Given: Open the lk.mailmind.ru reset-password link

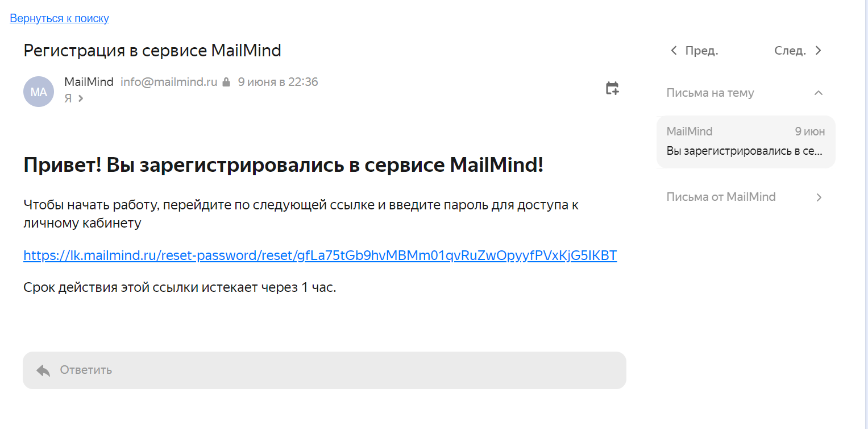Looking at the screenshot, I should [x=320, y=255].
